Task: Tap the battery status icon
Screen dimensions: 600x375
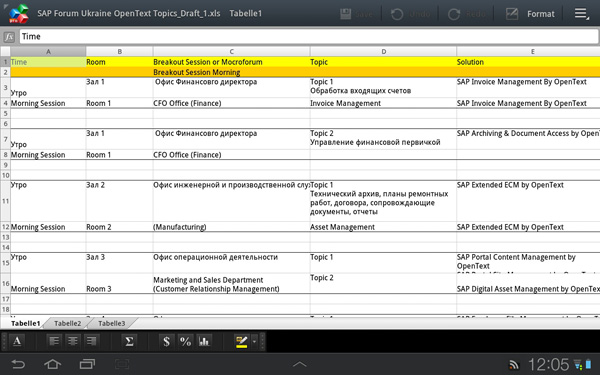Action: pyautogui.click(x=588, y=365)
